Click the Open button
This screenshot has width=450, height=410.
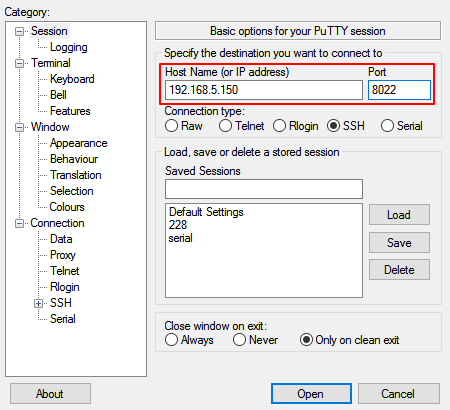[311, 394]
